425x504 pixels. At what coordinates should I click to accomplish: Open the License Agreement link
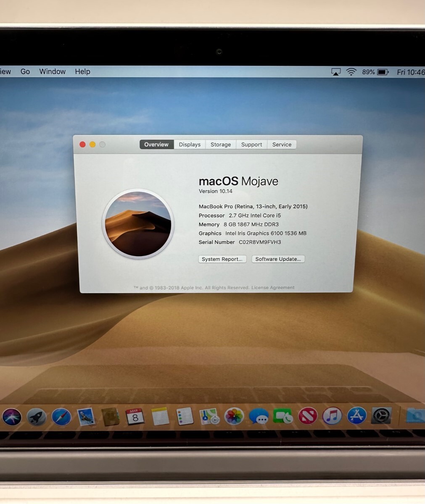point(273,288)
